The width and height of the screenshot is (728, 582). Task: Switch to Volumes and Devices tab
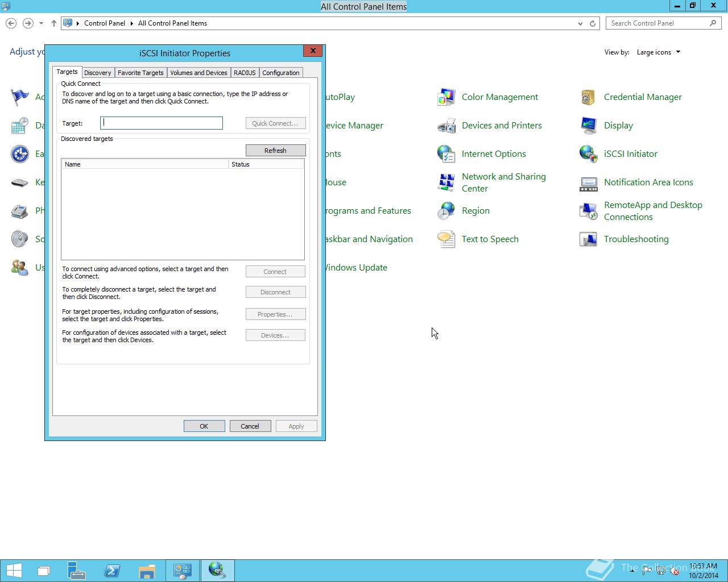pyautogui.click(x=198, y=73)
